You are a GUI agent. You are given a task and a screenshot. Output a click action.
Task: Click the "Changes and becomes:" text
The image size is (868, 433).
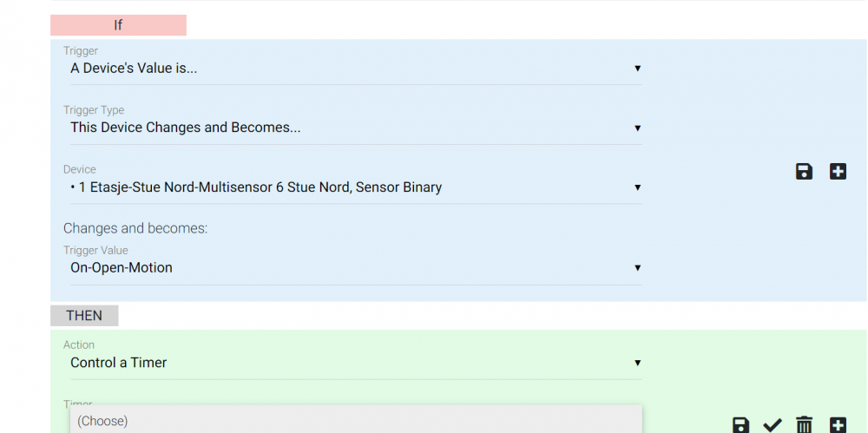click(135, 228)
